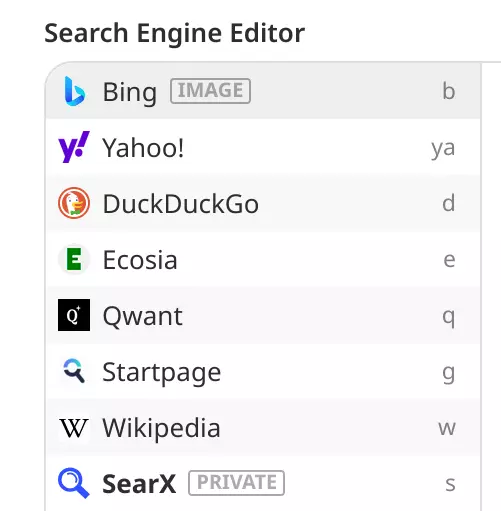The height and width of the screenshot is (511, 501).
Task: Choose the Wikipedia entry
Action: click(x=263, y=427)
